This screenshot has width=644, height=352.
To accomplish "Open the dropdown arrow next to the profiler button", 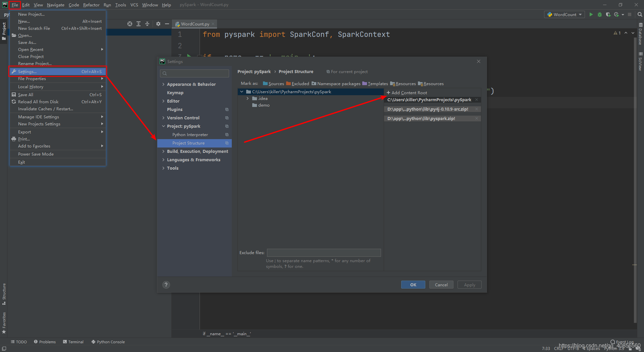I will tap(623, 14).
